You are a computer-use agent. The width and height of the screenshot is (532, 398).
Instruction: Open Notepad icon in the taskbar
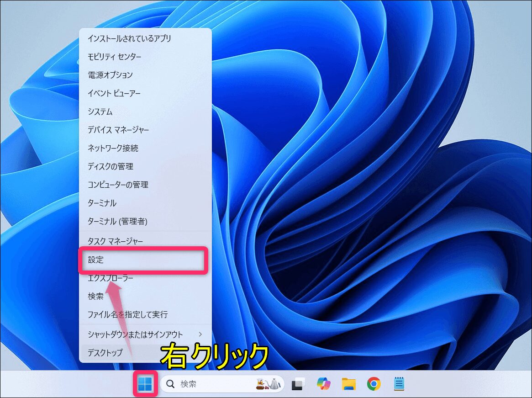(399, 384)
